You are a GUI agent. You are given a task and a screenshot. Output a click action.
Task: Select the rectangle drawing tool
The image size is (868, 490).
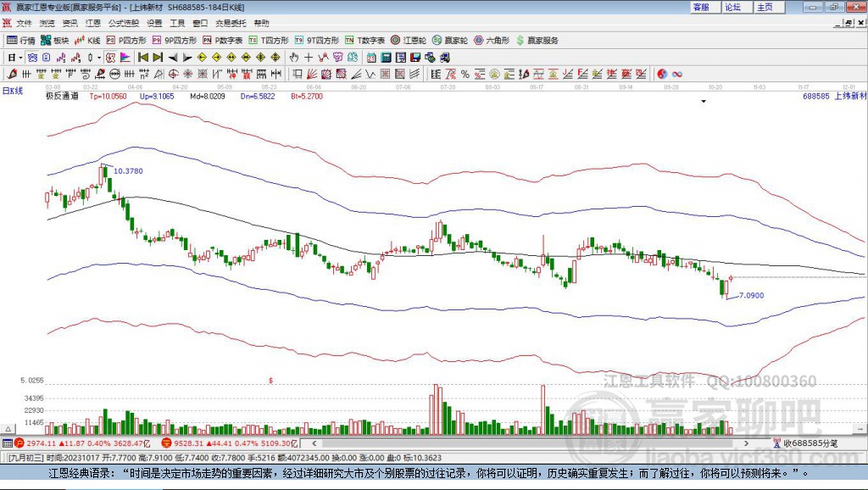298,74
